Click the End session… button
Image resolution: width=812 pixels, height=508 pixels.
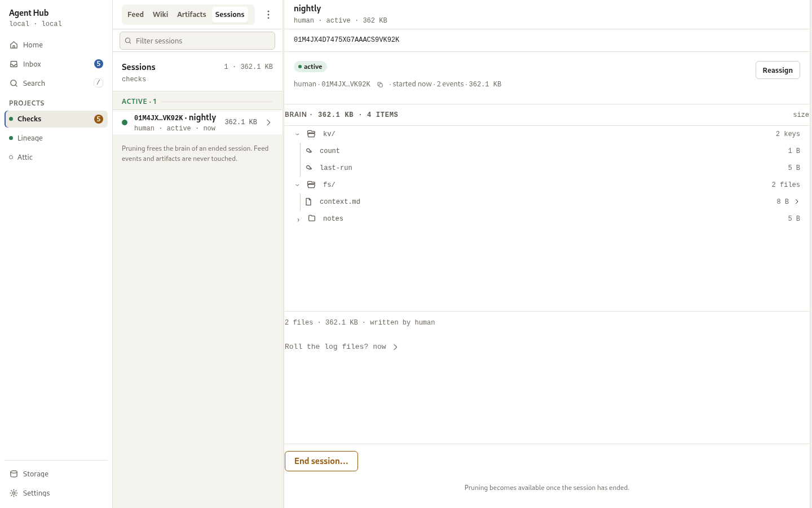click(x=321, y=461)
